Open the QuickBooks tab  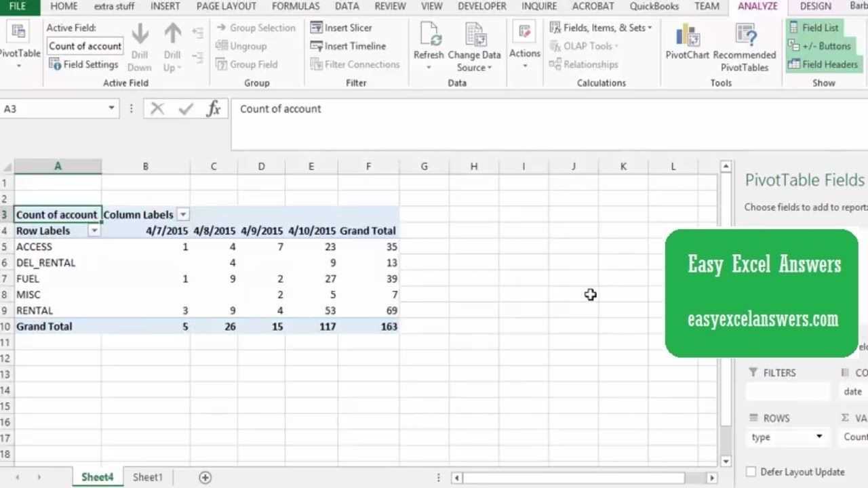[654, 6]
